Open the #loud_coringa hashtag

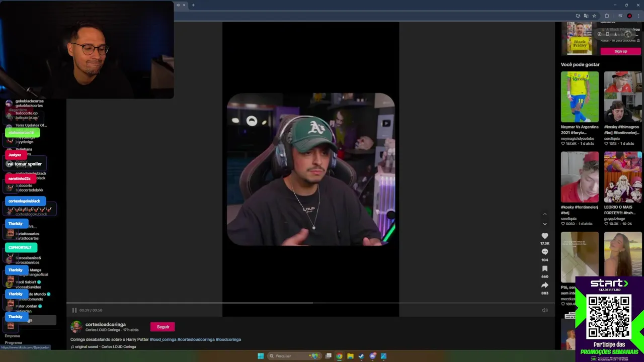(163, 339)
